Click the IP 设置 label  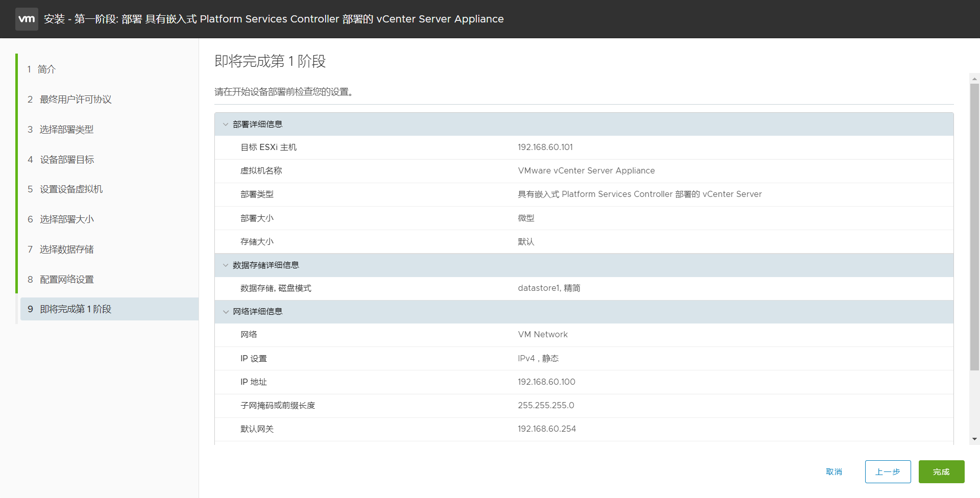tap(254, 358)
